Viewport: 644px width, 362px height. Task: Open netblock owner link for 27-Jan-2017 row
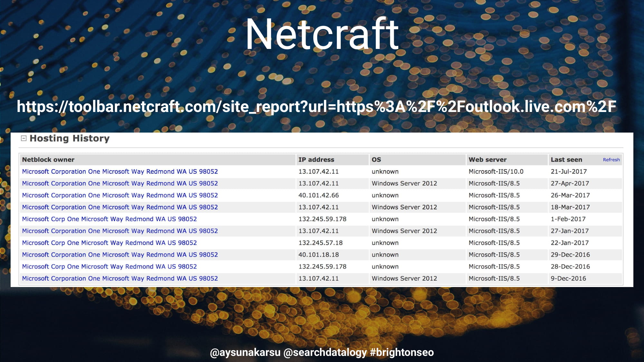(x=120, y=231)
